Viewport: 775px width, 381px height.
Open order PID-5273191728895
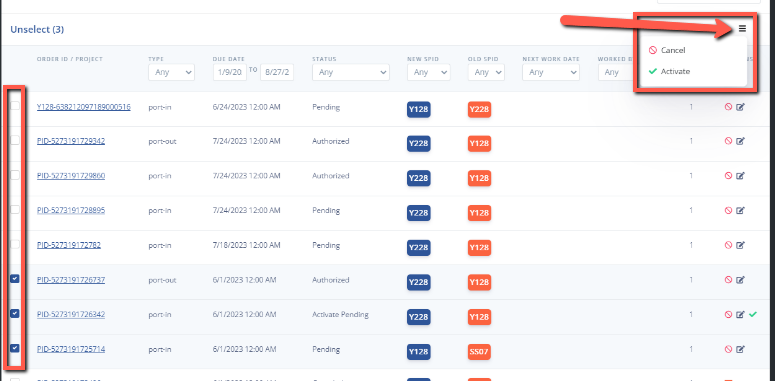71,211
